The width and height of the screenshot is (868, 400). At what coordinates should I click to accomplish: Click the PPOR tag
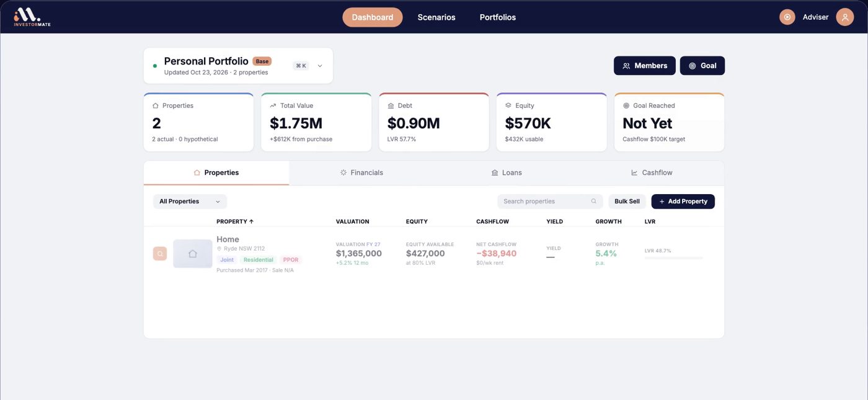(291, 260)
